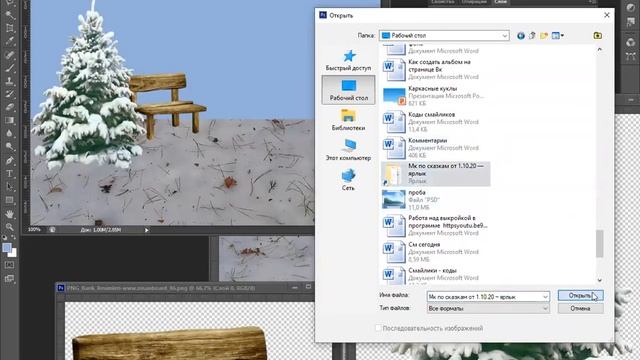Select the Eraser tool
640x360 pixels.
10,107
